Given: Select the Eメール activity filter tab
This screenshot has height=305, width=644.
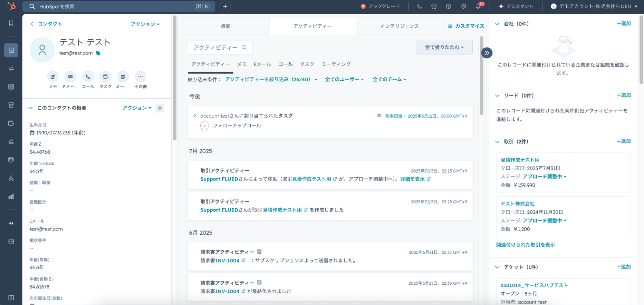Looking at the screenshot, I should 262,64.
